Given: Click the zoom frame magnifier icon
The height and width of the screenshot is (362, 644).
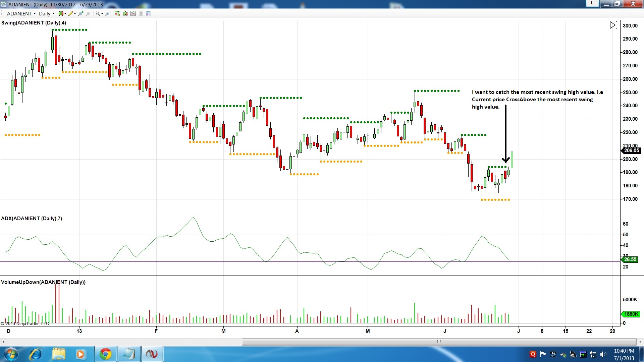Looking at the screenshot, I should click(108, 13).
